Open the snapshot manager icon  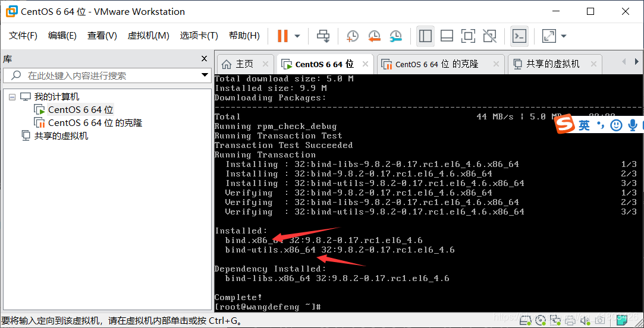395,36
